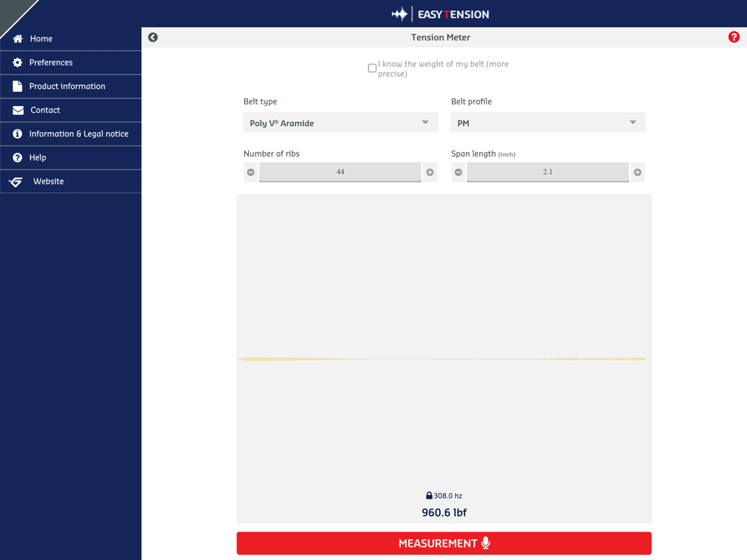Image resolution: width=747 pixels, height=560 pixels.
Task: Open the red help icon in header
Action: click(x=734, y=37)
